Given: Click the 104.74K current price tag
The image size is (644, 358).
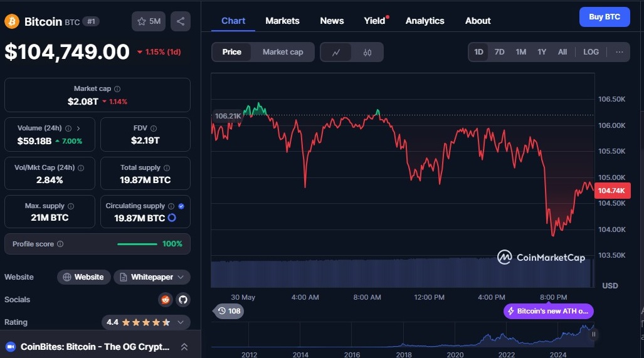Looking at the screenshot, I should [611, 191].
